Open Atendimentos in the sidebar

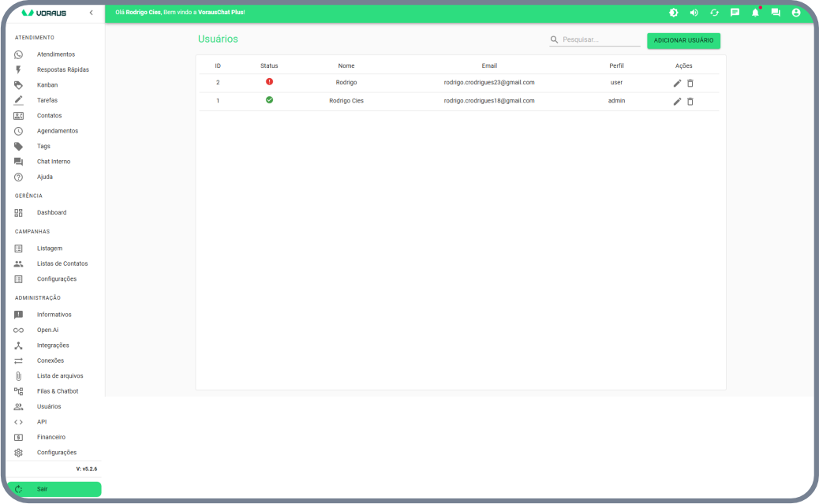55,54
